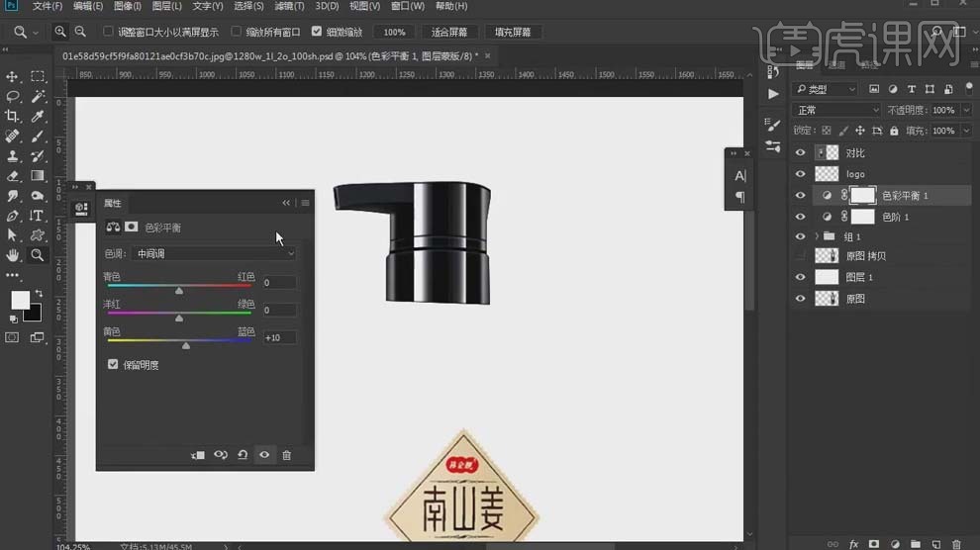Reset color balance to adjustment defaults
Screen dimensions: 980x550
click(243, 455)
